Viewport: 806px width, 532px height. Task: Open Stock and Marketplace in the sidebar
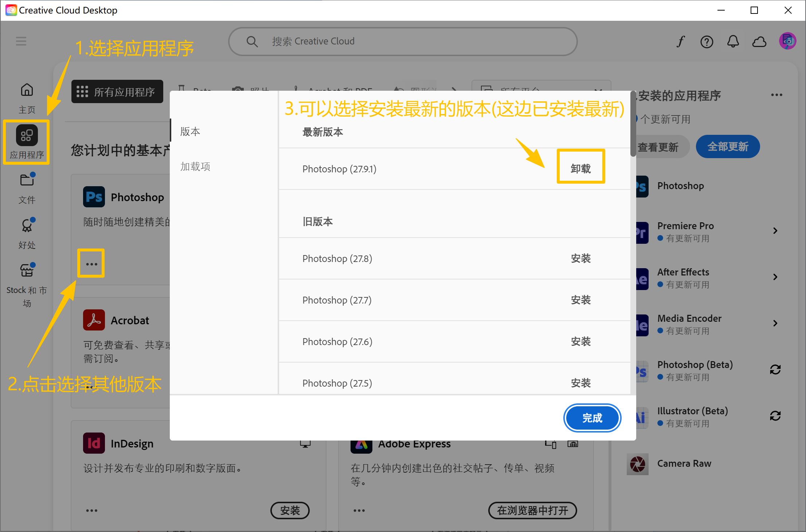(27, 286)
